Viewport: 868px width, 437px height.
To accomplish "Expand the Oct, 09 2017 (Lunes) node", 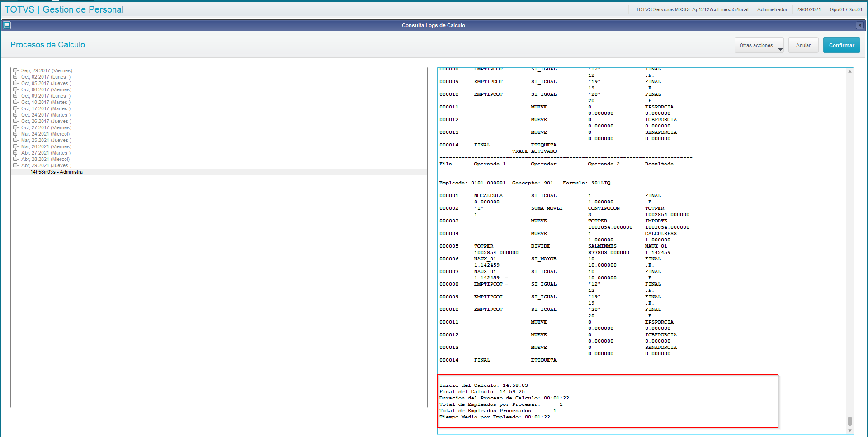I will [x=15, y=96].
